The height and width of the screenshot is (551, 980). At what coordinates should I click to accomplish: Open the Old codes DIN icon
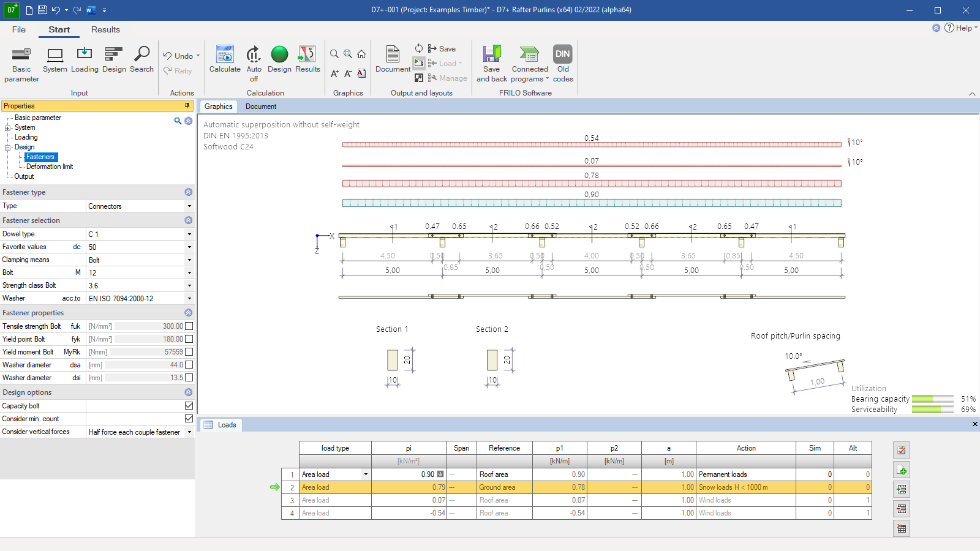coord(563,64)
